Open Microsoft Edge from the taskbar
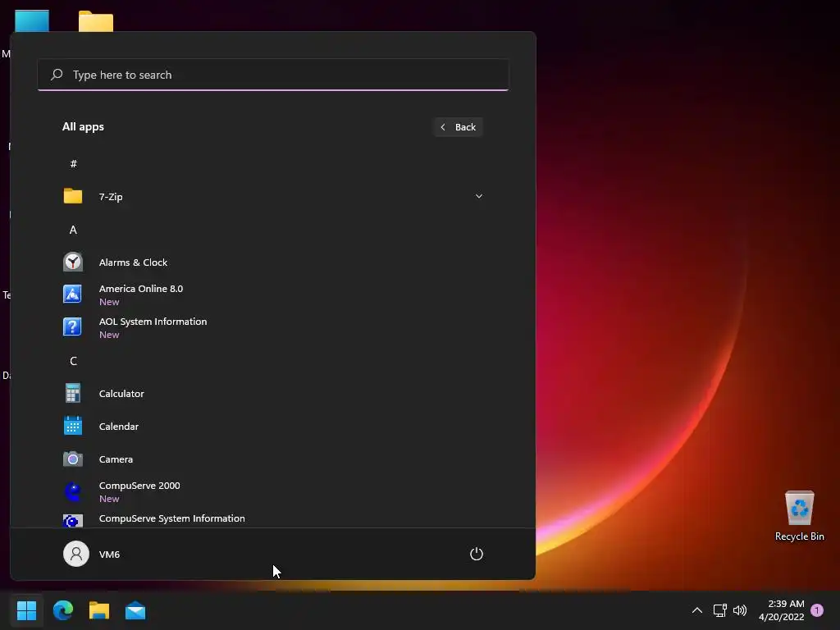Viewport: 840px width, 630px height. tap(62, 610)
